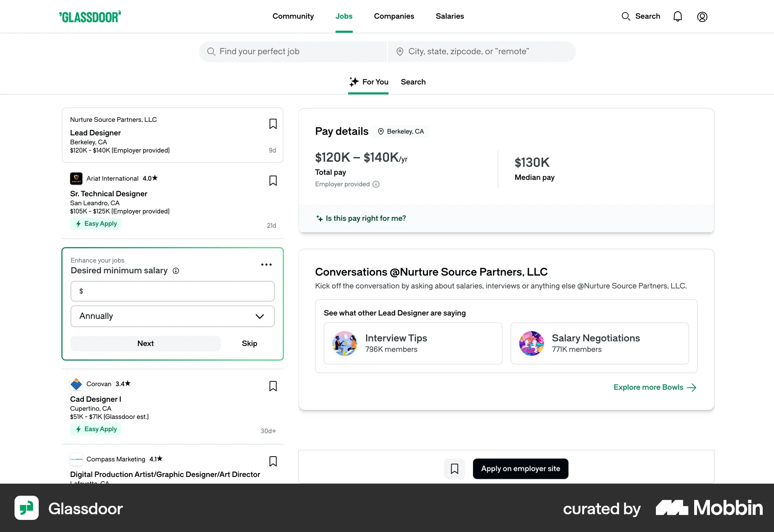Switch to the Search tab
Image resolution: width=774 pixels, height=532 pixels.
(413, 82)
